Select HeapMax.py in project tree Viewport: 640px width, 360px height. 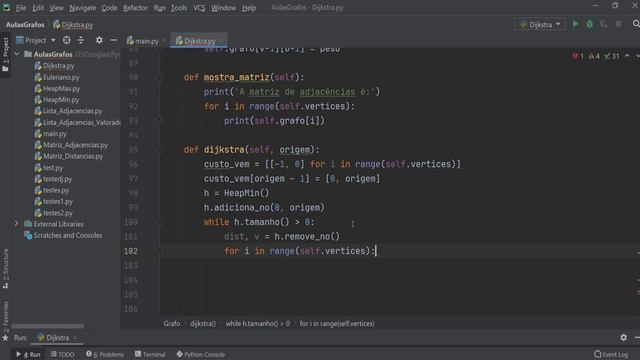(x=62, y=88)
